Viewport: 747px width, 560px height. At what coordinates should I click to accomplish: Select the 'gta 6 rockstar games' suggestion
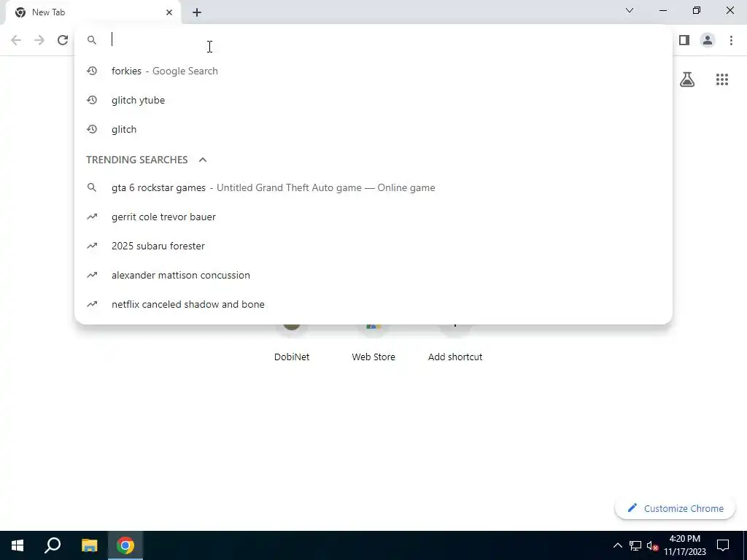pos(373,187)
